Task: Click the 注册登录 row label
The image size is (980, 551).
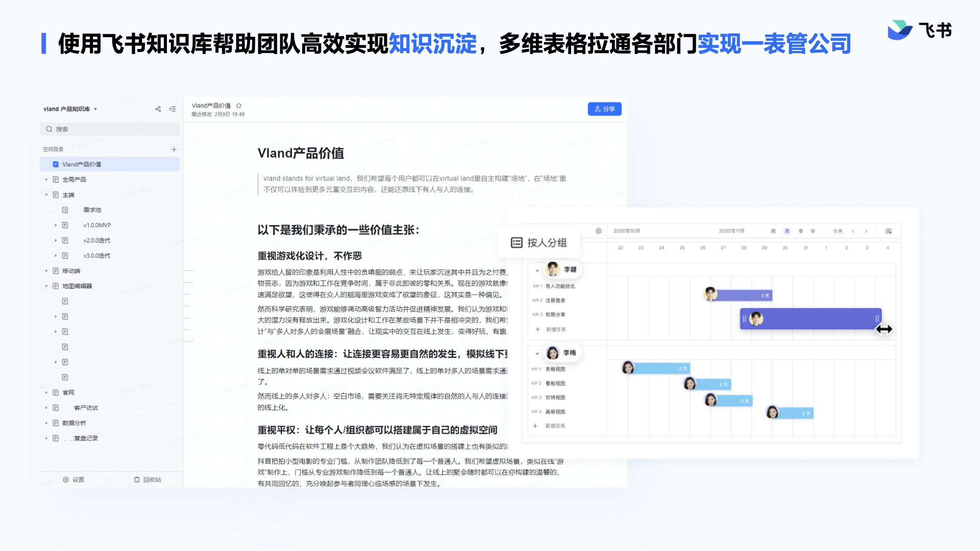Action: (x=555, y=300)
